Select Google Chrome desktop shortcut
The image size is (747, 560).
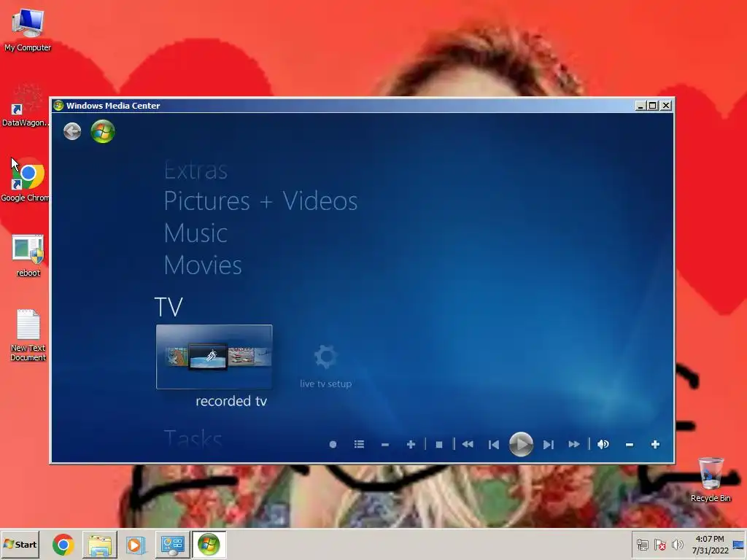pyautogui.click(x=26, y=180)
